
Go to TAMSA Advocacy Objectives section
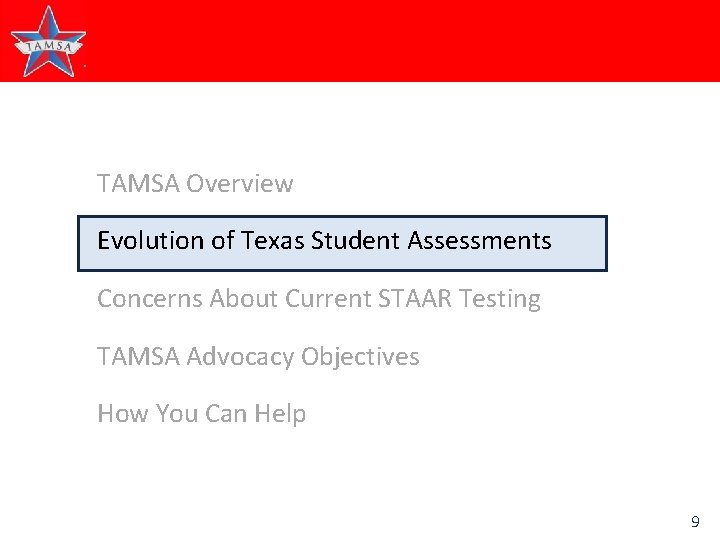[258, 356]
